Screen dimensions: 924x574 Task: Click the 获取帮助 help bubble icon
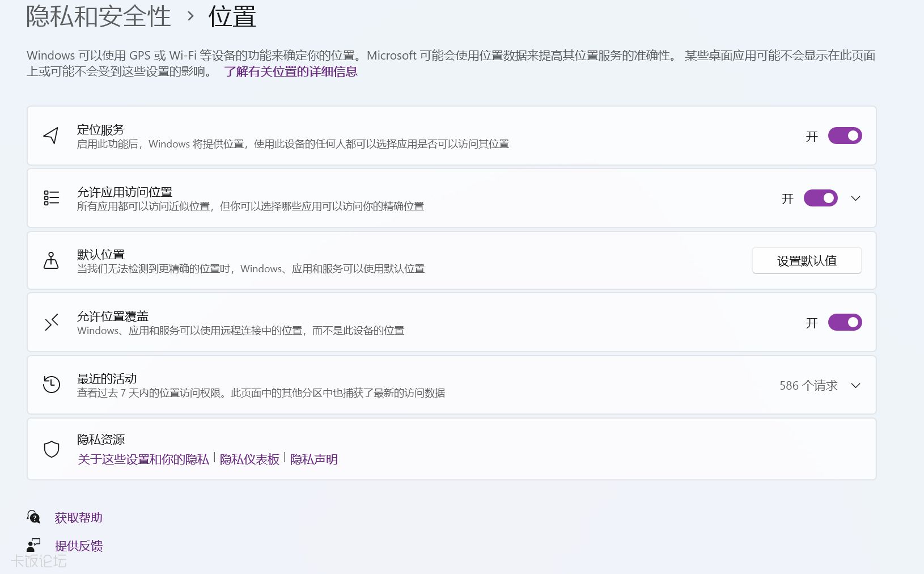33,517
